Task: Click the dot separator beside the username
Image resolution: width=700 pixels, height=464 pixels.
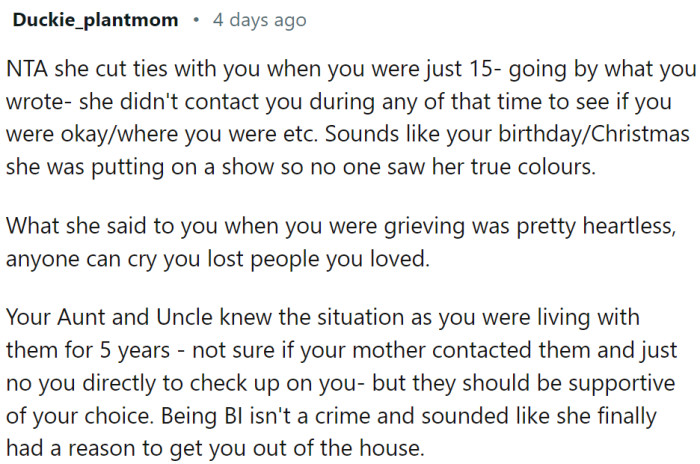Action: [196, 19]
